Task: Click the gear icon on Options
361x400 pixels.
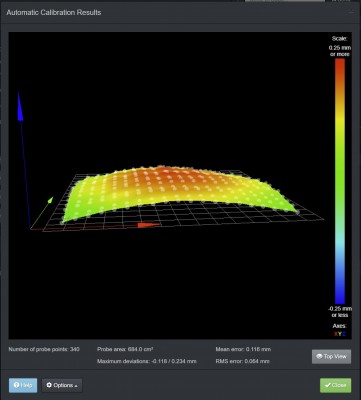Action: pos(49,385)
